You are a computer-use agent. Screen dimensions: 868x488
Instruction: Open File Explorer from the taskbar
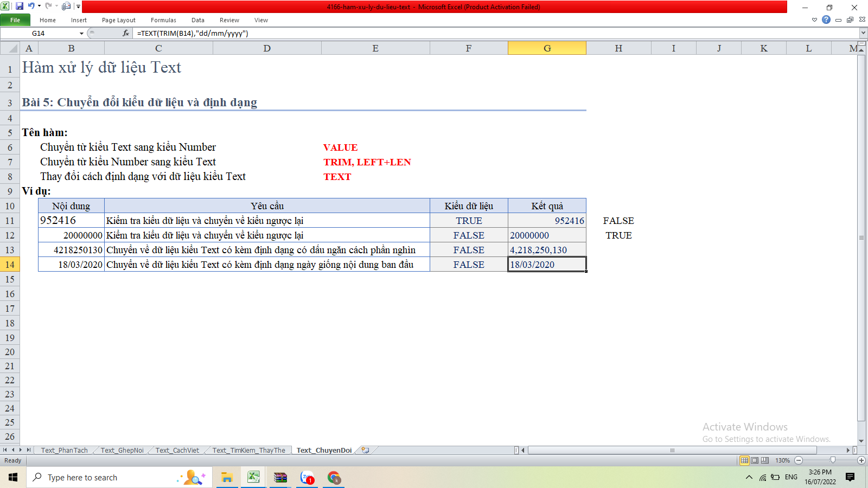[227, 478]
